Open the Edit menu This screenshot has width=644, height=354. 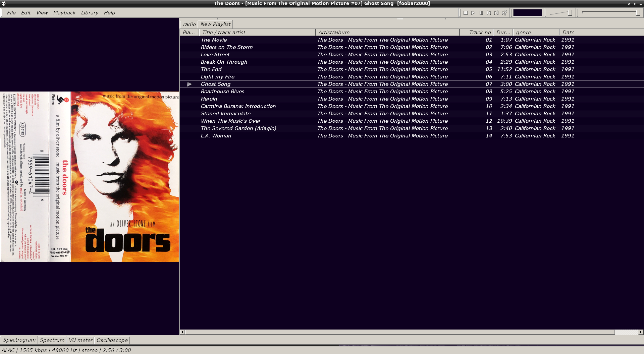(x=26, y=13)
